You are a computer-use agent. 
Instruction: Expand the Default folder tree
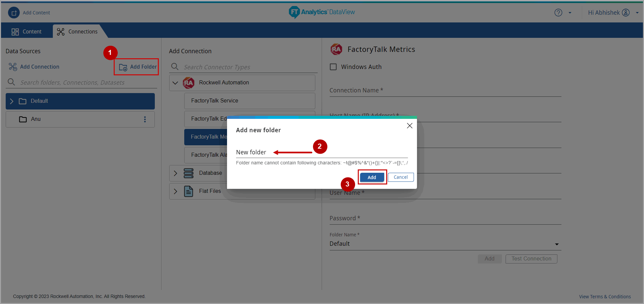[12, 101]
